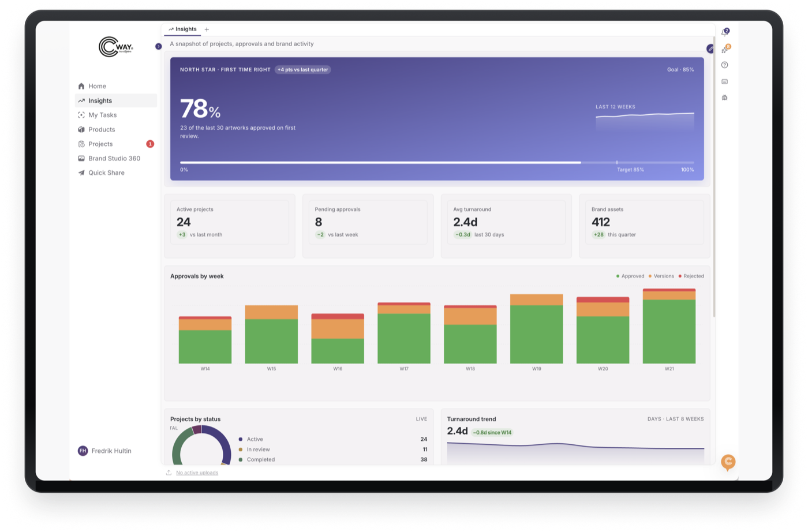The width and height of the screenshot is (808, 532).
Task: Click the Home sidebar icon
Action: 81,86
